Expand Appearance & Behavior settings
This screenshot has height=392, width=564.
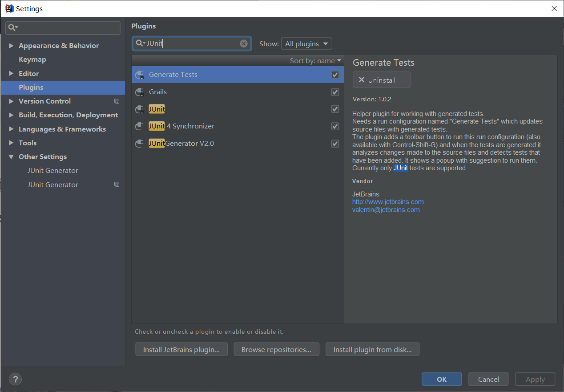(x=11, y=46)
